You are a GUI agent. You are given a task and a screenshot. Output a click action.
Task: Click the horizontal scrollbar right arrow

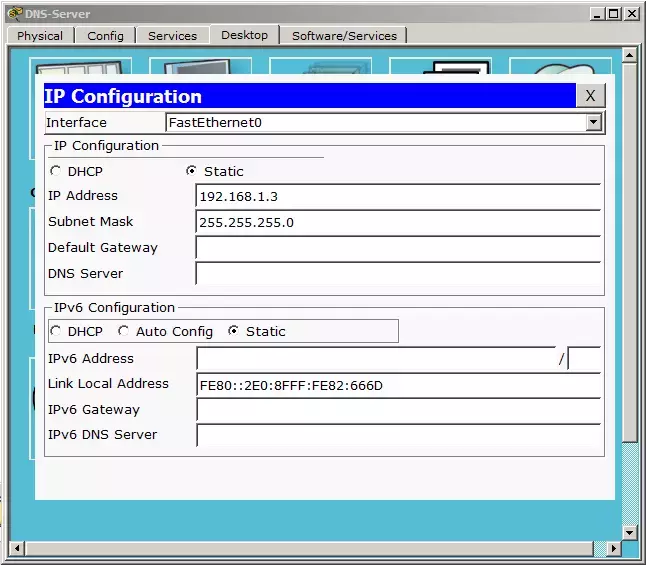pyautogui.click(x=614, y=548)
